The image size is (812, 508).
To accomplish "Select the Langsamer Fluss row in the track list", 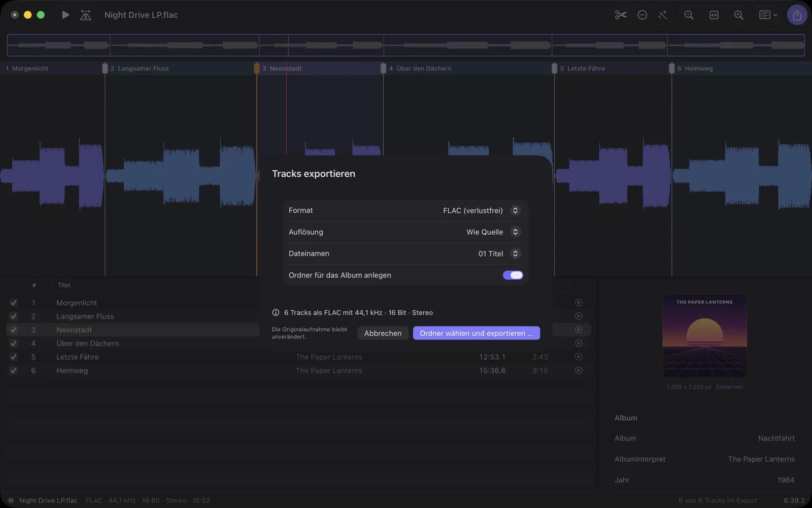I will tap(298, 316).
